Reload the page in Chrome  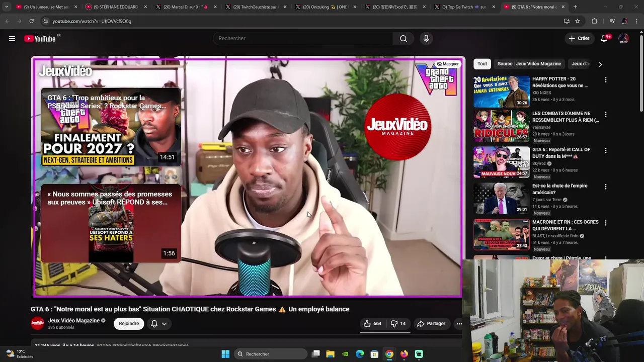click(31, 21)
